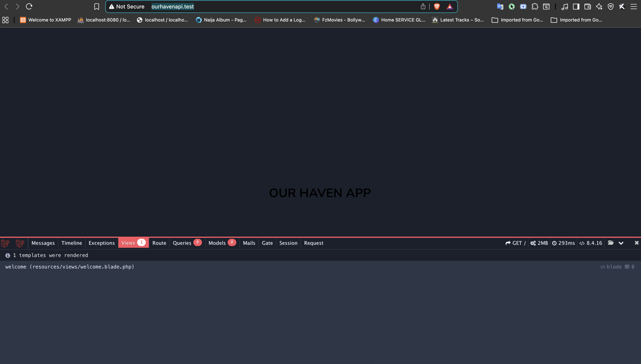Select the active Views debugbar tab
Image resolution: width=641 pixels, height=364 pixels.
[133, 243]
